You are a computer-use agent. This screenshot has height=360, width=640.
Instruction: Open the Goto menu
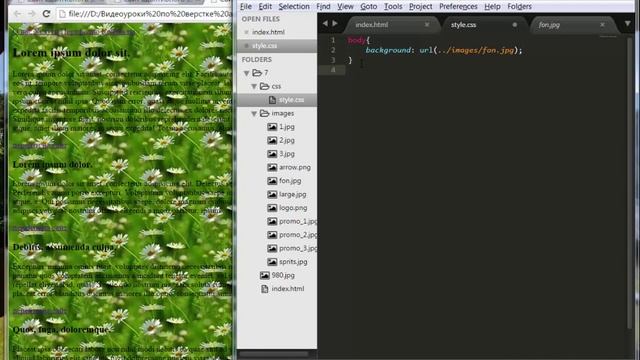coord(369,7)
